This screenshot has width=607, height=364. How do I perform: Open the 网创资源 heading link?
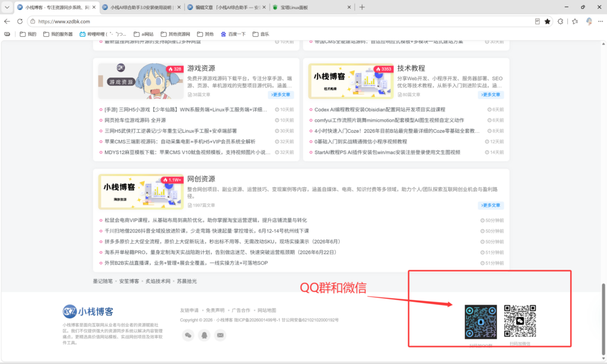coord(201,179)
